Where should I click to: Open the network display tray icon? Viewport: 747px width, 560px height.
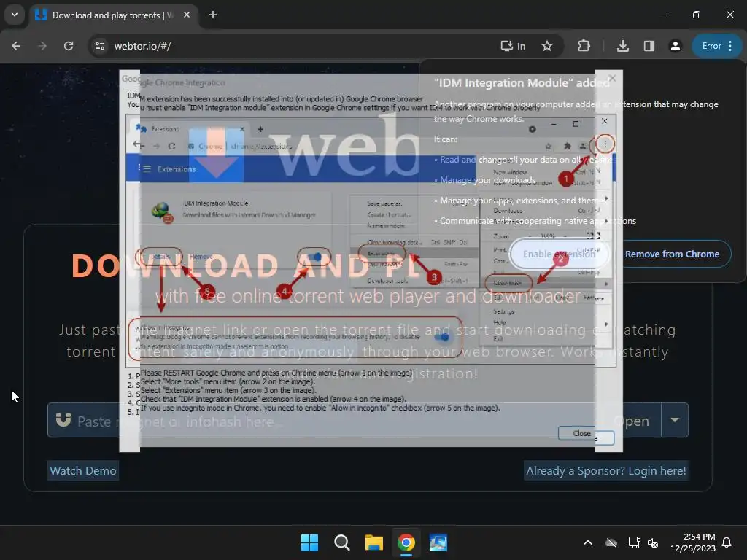click(634, 542)
